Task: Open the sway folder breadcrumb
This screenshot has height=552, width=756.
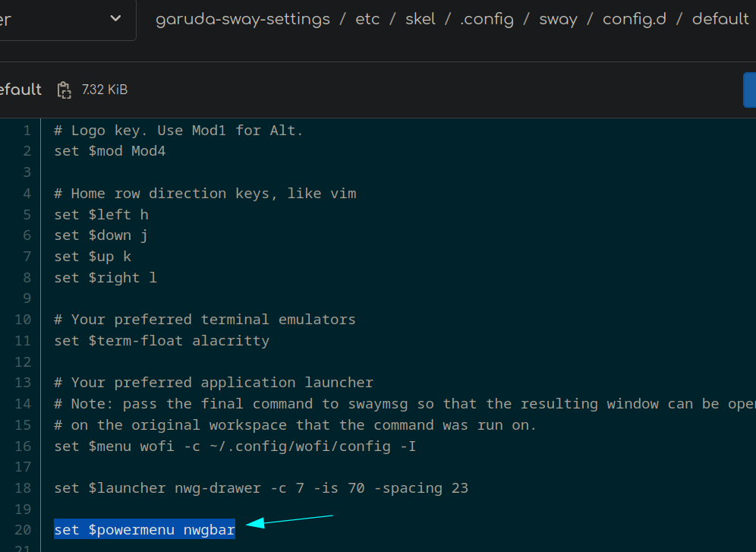Action: [559, 20]
